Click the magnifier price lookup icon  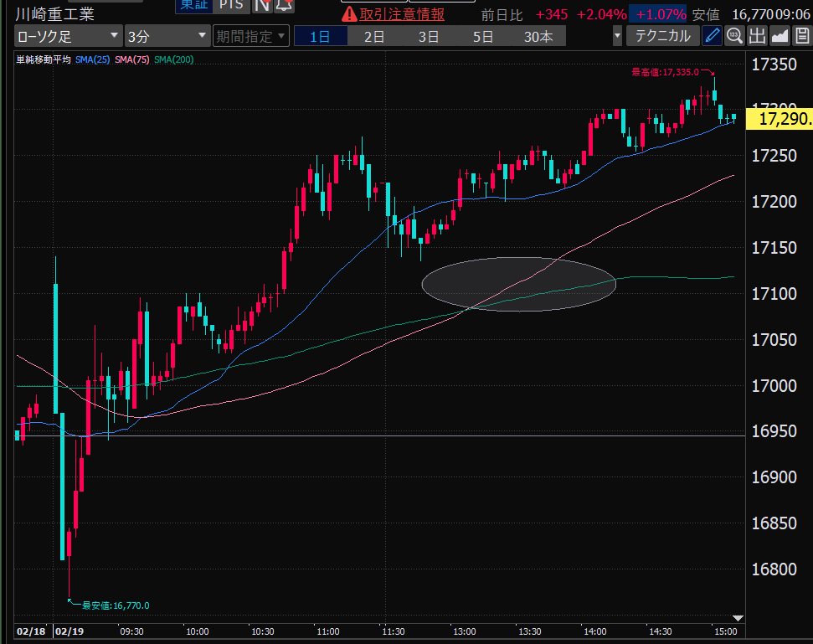click(x=734, y=35)
